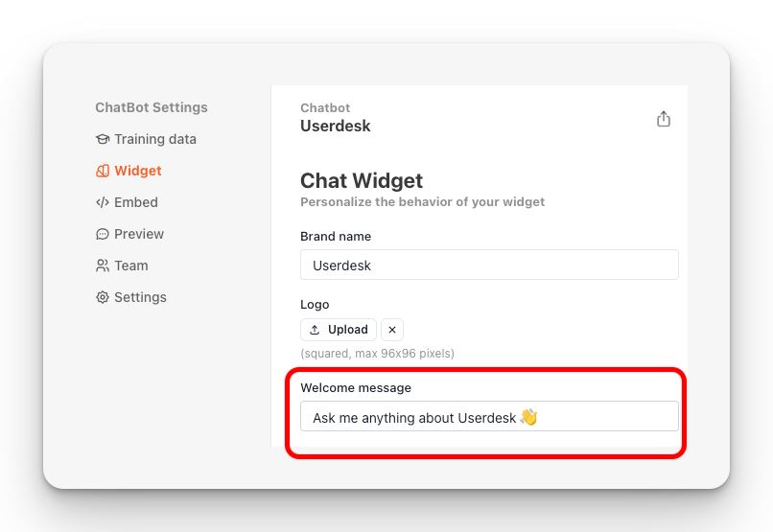Click the graduation cap Training data icon
Screen dimensions: 773x532
103,139
